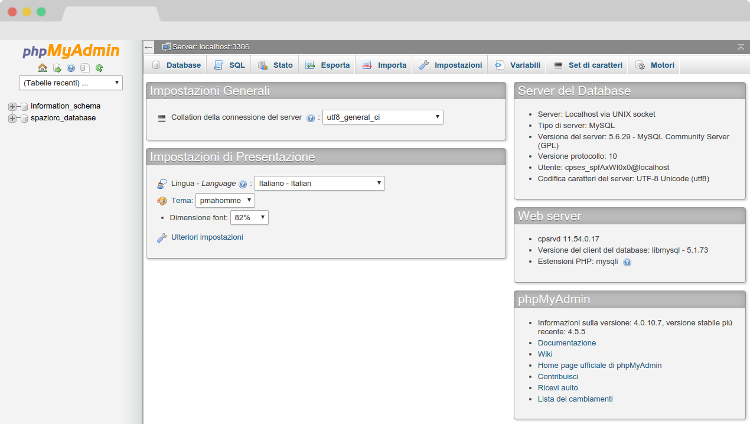Reload the navigation frame with green arrows icon

[x=99, y=68]
